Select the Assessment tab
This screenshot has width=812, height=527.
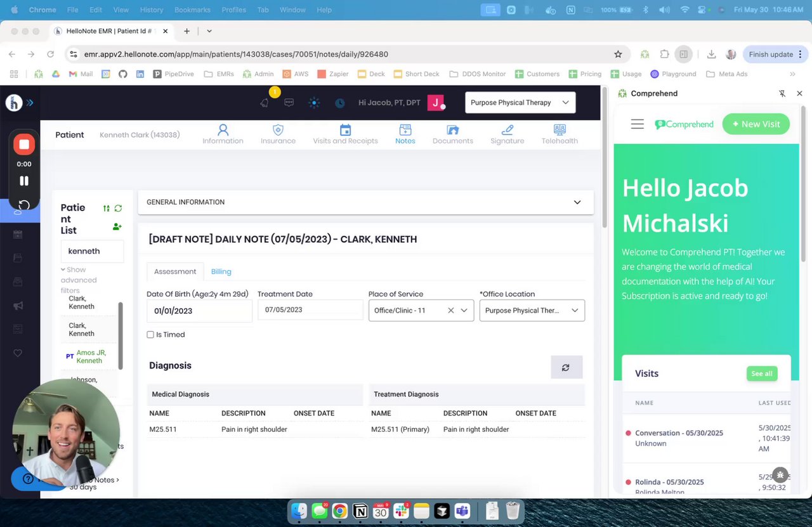point(175,271)
